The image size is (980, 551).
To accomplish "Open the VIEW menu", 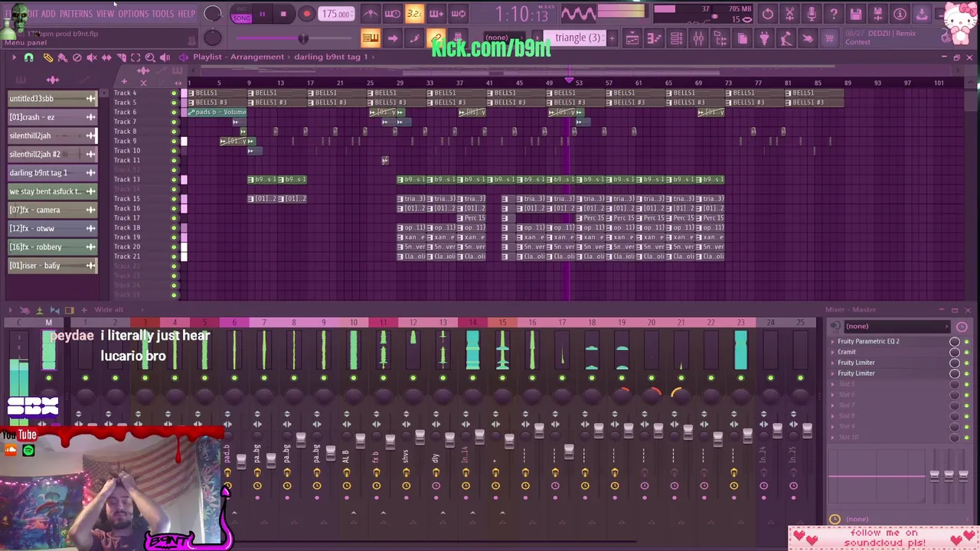I will pos(105,14).
